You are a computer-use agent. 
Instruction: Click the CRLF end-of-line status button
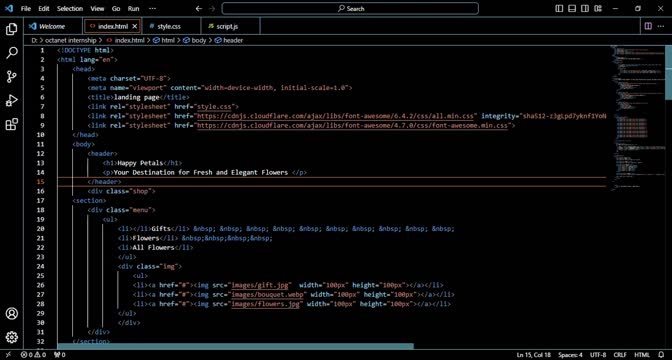[620, 355]
